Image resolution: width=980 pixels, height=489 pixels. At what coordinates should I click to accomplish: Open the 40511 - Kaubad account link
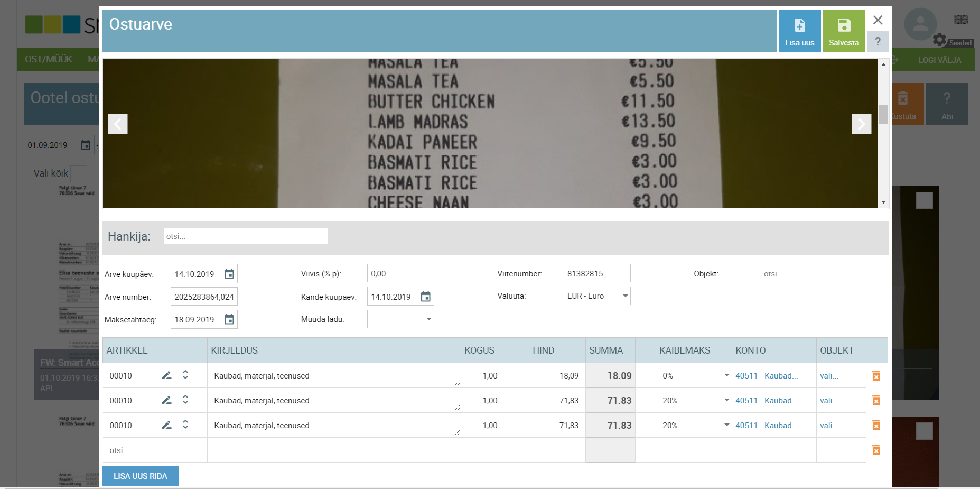pos(767,375)
